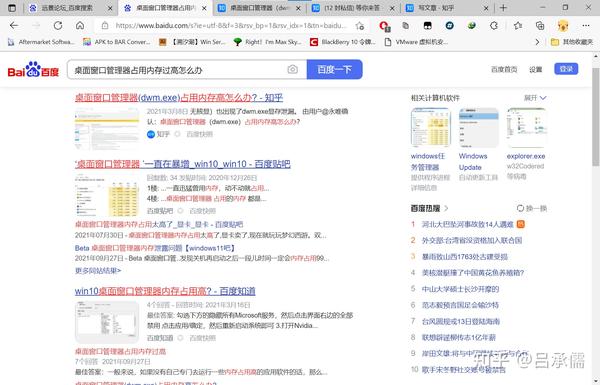This screenshot has height=385, width=600.
Task: Open the APK to BAR Conver... bookmark
Action: click(117, 42)
